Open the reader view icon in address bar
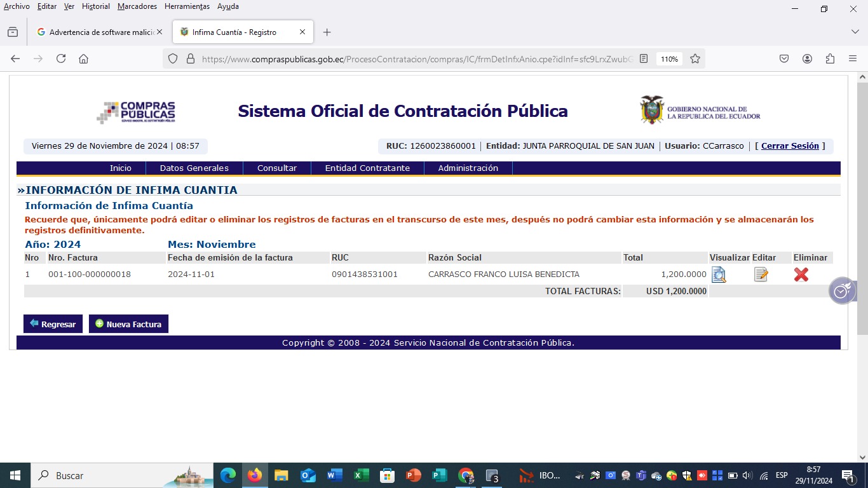Viewport: 868px width, 488px height. [x=644, y=58]
